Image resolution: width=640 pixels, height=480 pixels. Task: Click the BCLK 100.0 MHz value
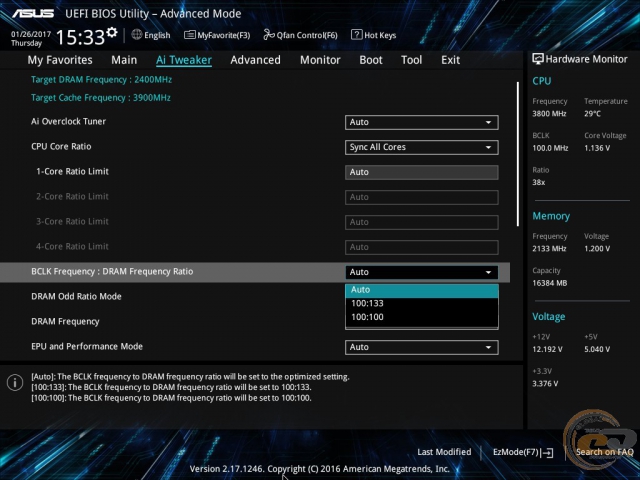click(550, 148)
